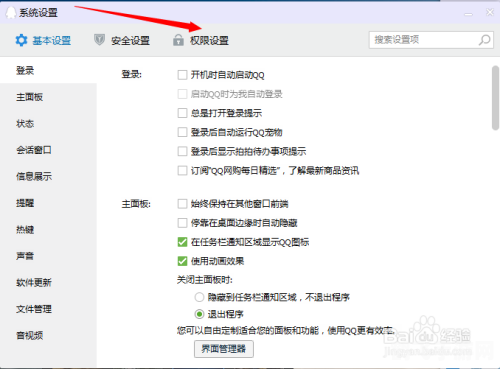Open 软件更新 in the sidebar
This screenshot has height=369, width=500.
click(x=48, y=283)
